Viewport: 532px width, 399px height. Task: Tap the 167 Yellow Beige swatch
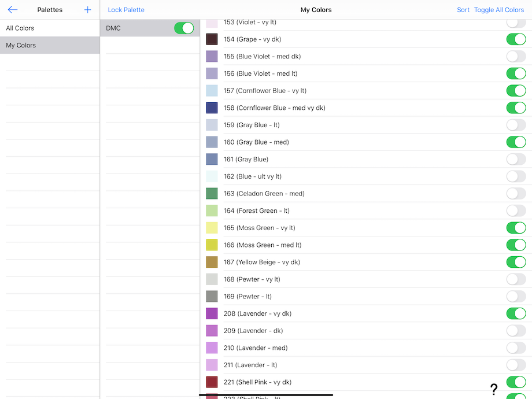tap(212, 263)
